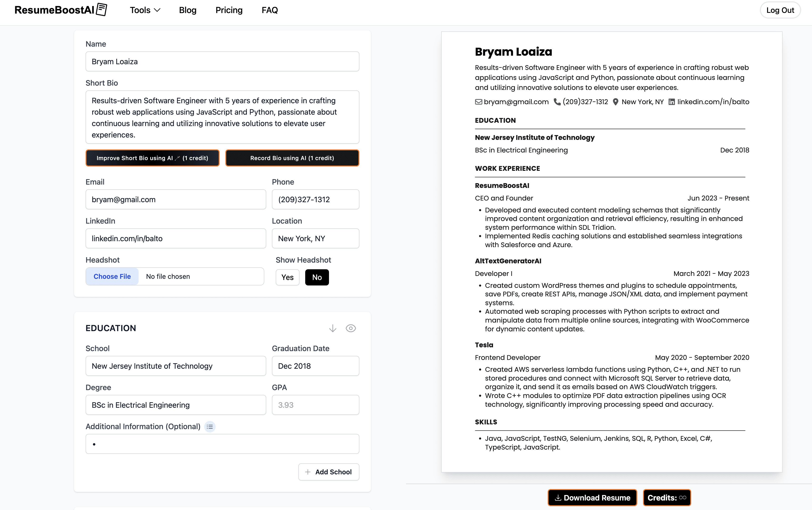Click the Download Resume button
Screen dimensions: 812x510
pos(592,498)
